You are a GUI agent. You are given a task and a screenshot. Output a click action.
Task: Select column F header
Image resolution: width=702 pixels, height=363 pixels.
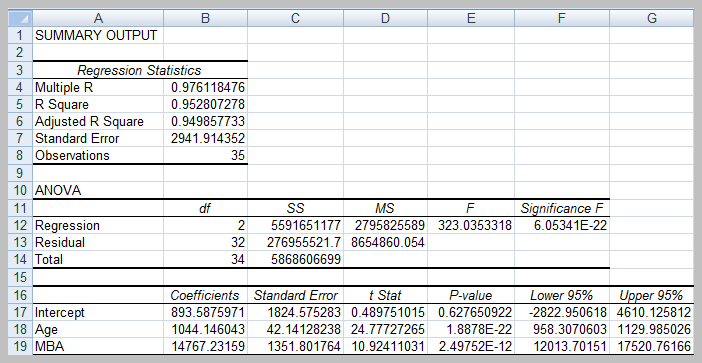562,18
